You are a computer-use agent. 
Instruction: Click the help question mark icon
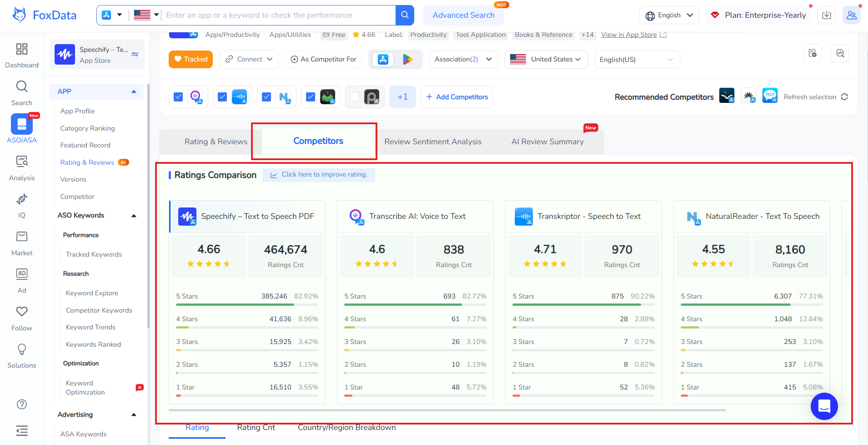pyautogui.click(x=21, y=405)
